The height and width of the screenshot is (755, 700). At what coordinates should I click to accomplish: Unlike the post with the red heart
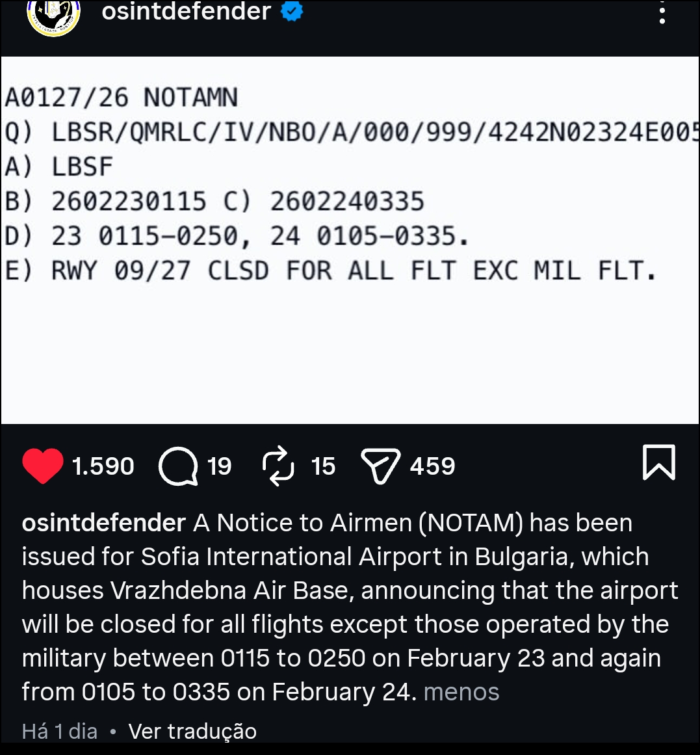point(43,466)
